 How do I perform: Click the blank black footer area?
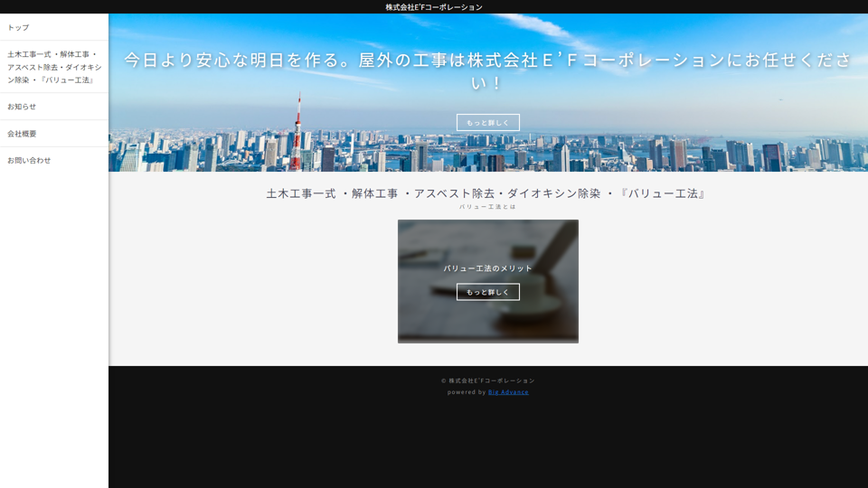488,443
